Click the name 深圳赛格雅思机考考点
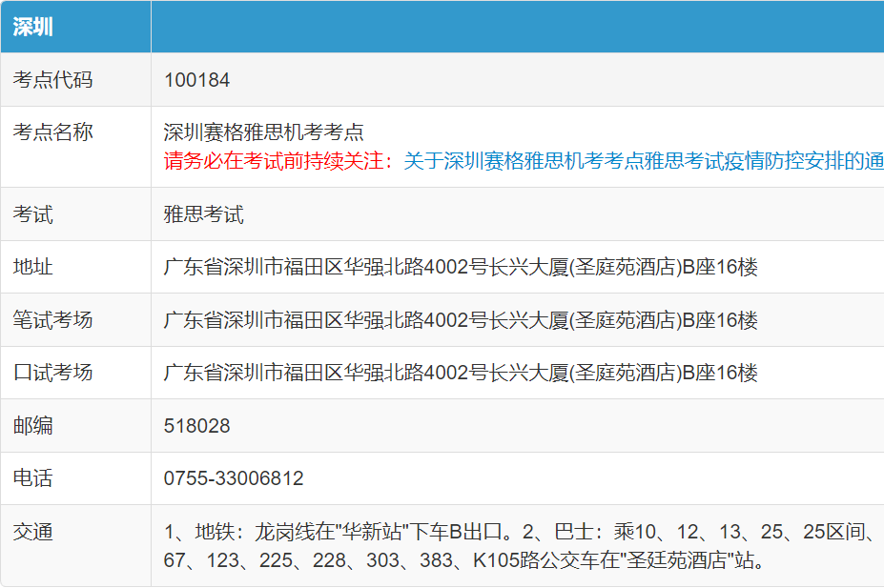Screen dimensions: 884x588 click(x=264, y=132)
